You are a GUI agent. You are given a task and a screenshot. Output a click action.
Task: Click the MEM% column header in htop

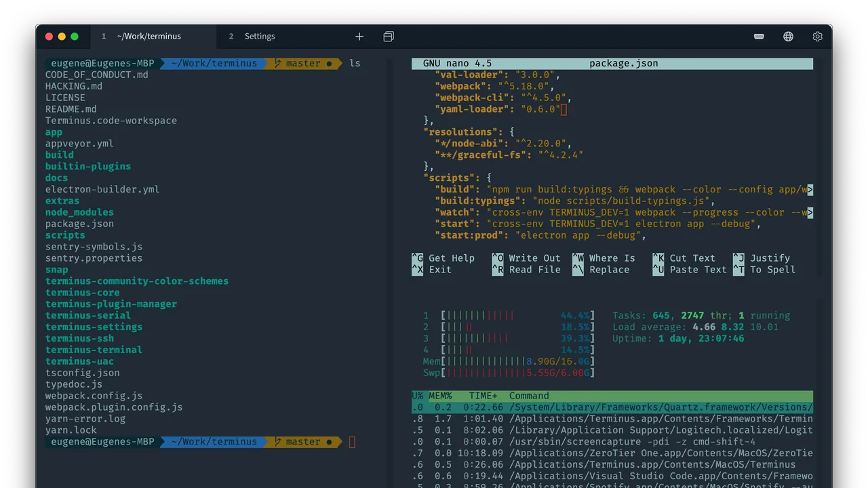click(440, 396)
